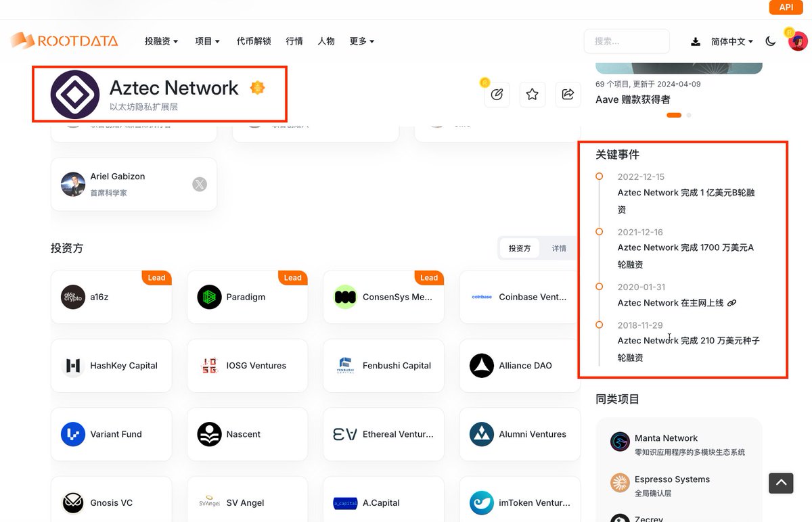Click Ethereal Ventures logo

pyautogui.click(x=346, y=434)
